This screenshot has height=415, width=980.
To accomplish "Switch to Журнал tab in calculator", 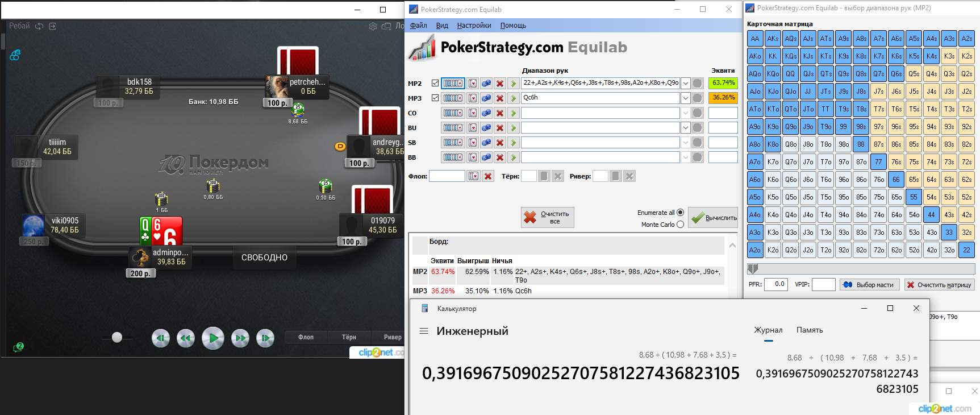I will (x=768, y=330).
